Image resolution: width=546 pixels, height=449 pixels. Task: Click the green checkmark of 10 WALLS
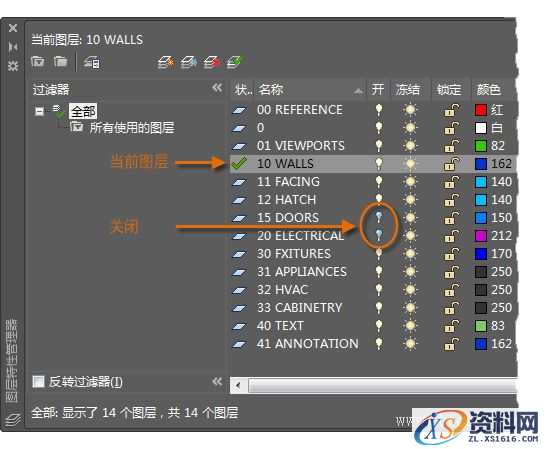[x=239, y=164]
